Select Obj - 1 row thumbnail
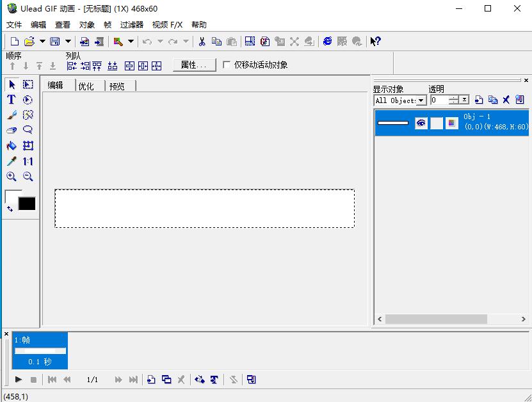 pos(393,123)
